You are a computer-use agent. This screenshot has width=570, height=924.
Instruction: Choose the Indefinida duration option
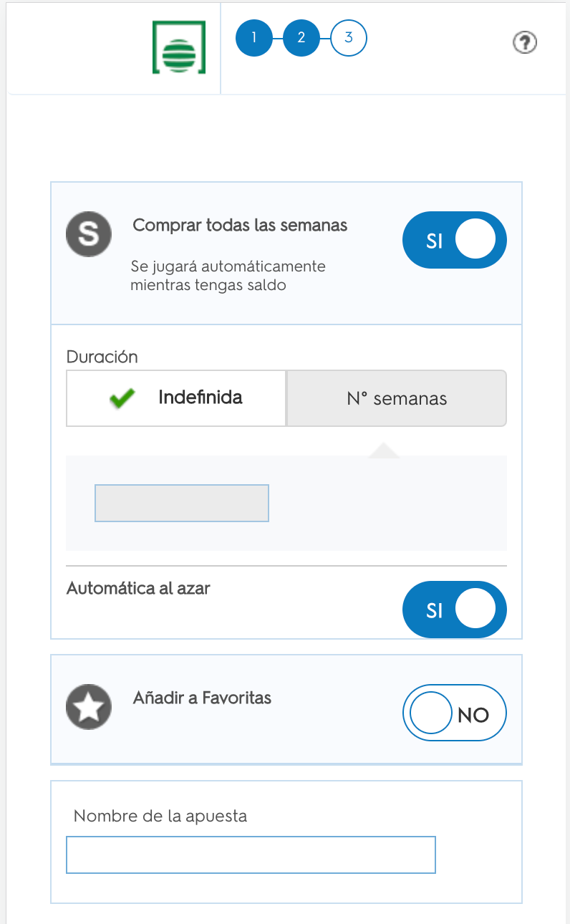176,398
